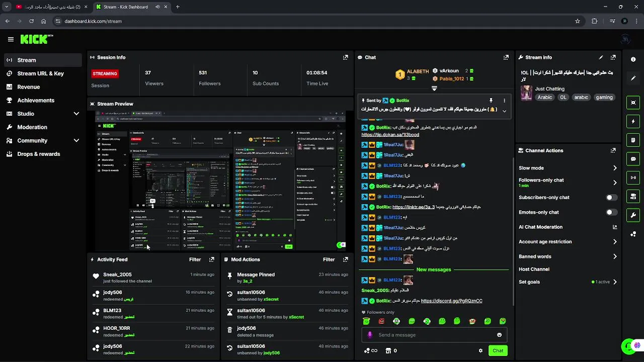Open chat settings gear icon
This screenshot has width=644, height=362.
point(480,351)
